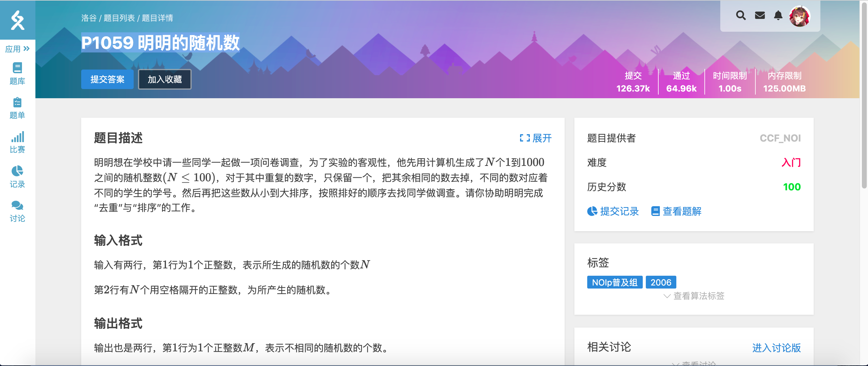Click the Luogu logo in the corner

(x=17, y=20)
